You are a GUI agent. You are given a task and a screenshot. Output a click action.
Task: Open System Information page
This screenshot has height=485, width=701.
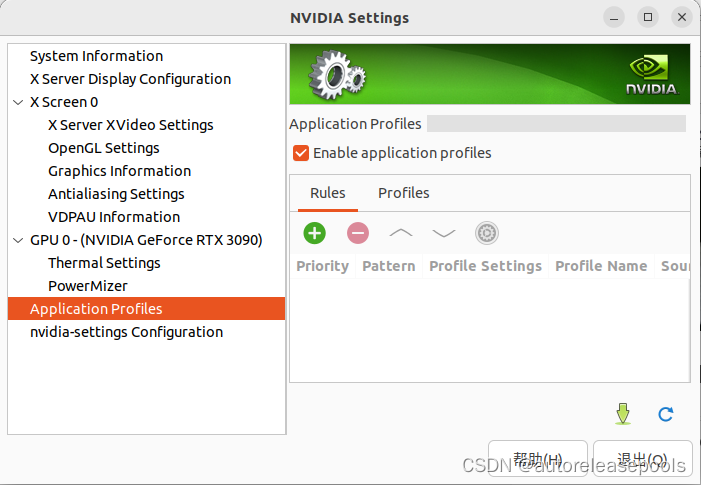click(97, 56)
